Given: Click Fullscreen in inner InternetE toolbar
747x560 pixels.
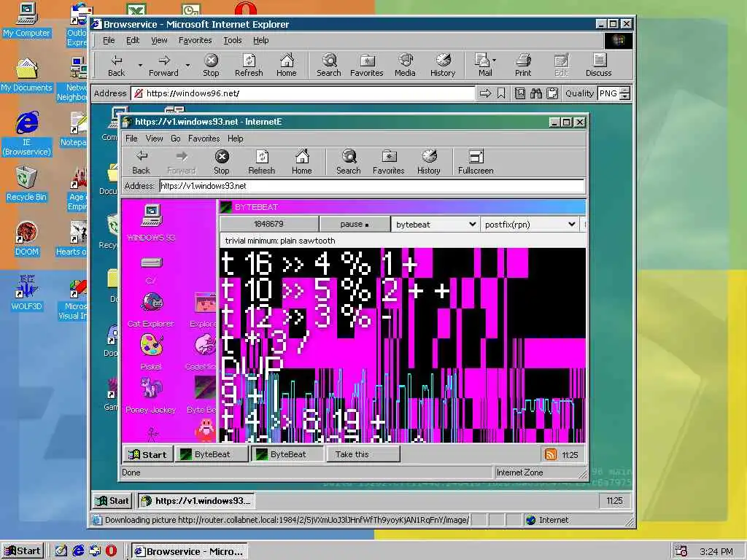Looking at the screenshot, I should tap(476, 163).
